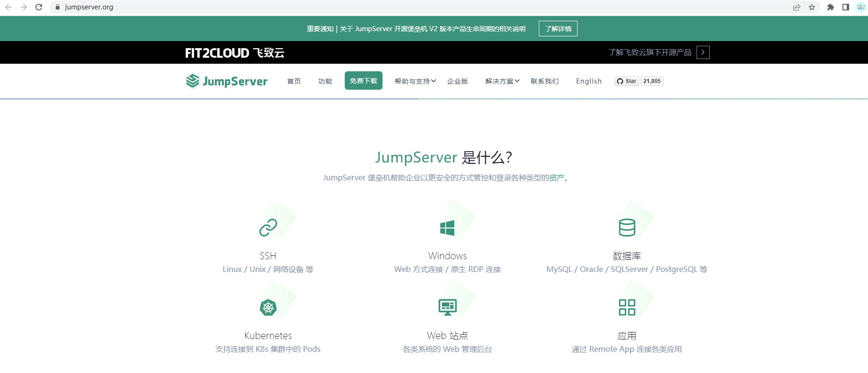
Task: Expand the 帮助与支持 dropdown
Action: 415,81
